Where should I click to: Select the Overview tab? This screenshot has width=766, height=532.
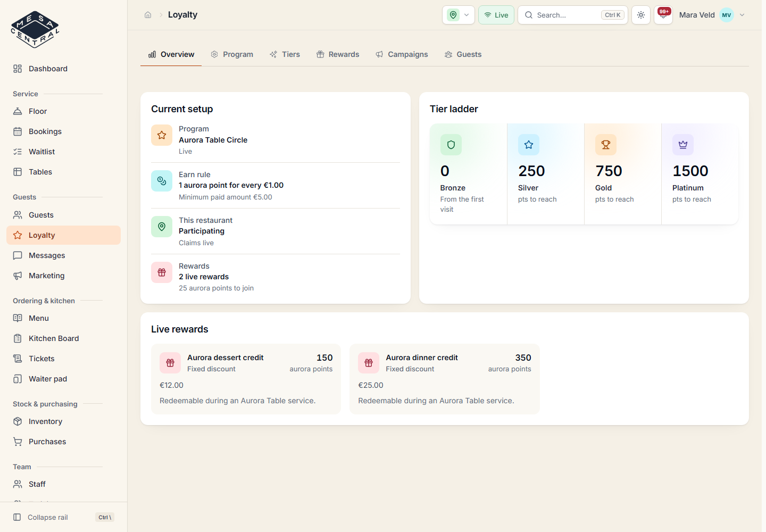point(171,54)
